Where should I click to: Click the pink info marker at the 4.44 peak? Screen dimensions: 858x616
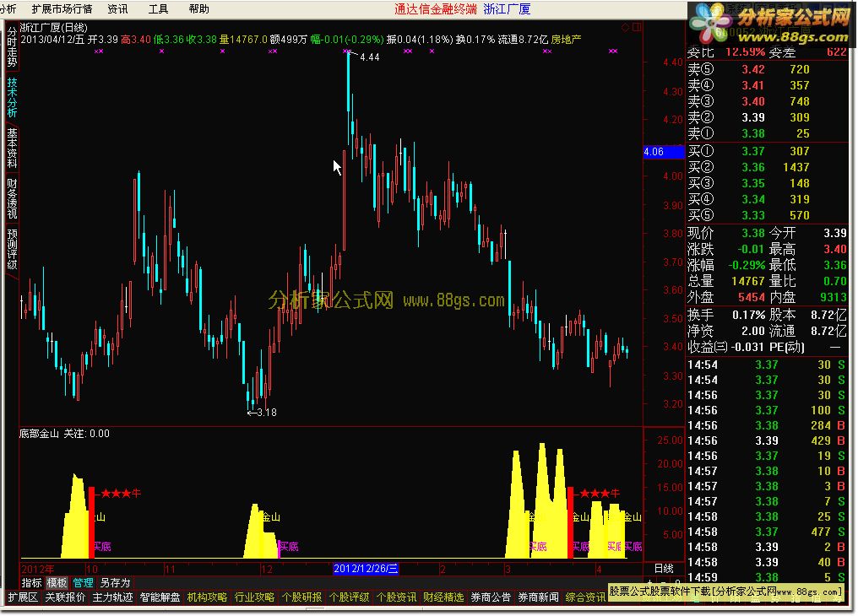click(x=347, y=51)
